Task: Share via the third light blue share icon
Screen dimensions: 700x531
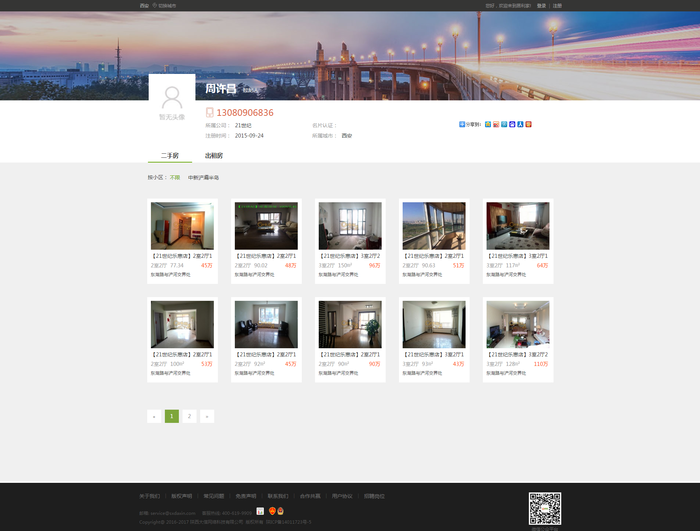Action: 504,124
